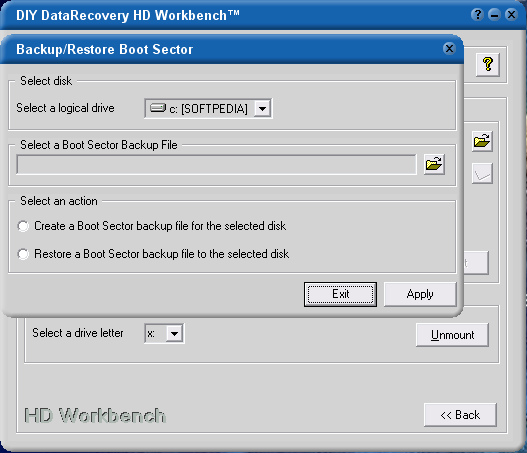Select the c: [SOFTPEDIA] drive combo box
Viewport: 527px width, 453px height.
click(x=208, y=109)
